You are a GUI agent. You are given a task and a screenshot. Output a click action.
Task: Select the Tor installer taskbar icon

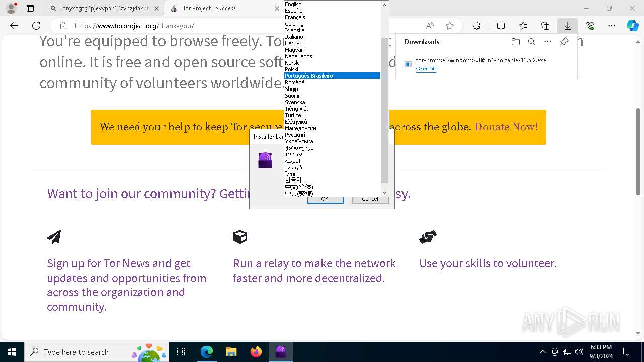point(281,352)
